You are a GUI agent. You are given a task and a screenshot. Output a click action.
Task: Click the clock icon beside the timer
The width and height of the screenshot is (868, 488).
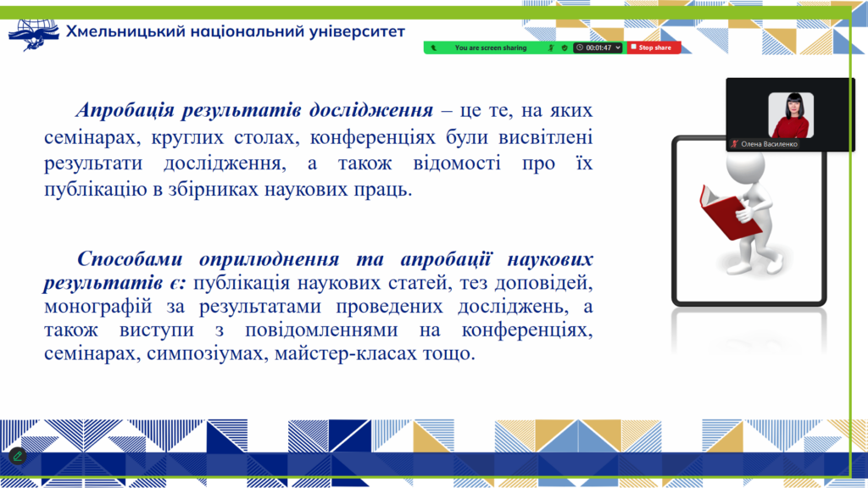click(x=579, y=48)
